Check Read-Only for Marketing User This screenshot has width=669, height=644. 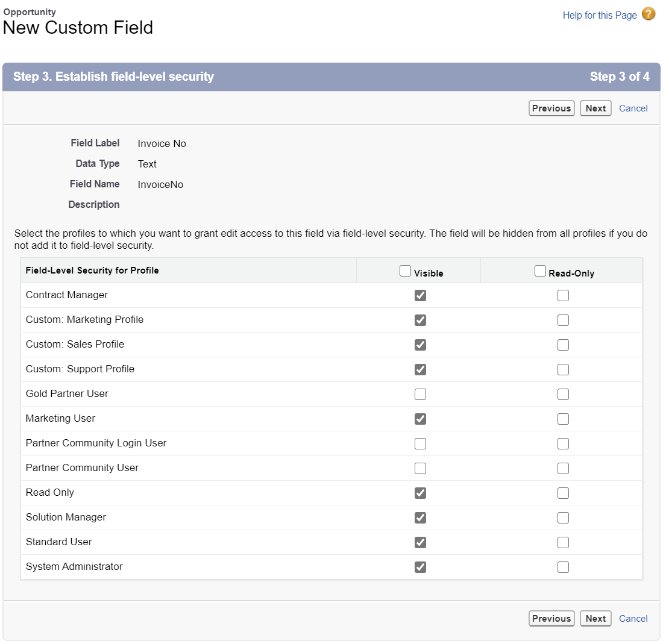tap(563, 419)
